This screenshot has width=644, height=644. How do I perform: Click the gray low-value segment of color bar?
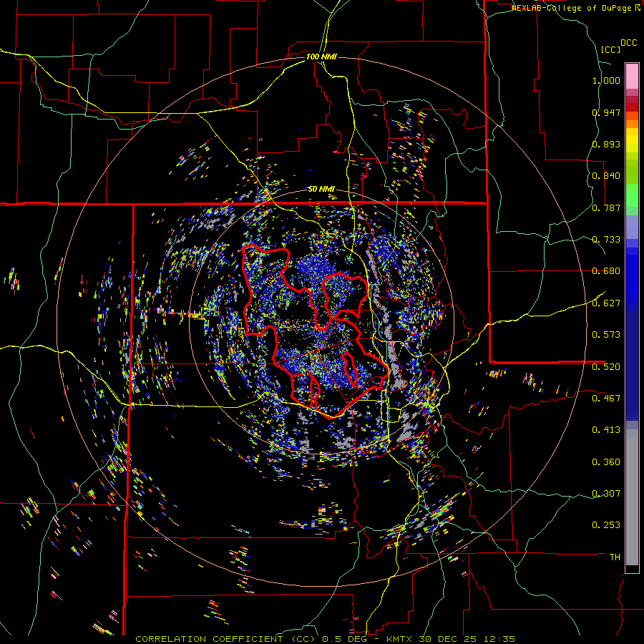click(632, 497)
